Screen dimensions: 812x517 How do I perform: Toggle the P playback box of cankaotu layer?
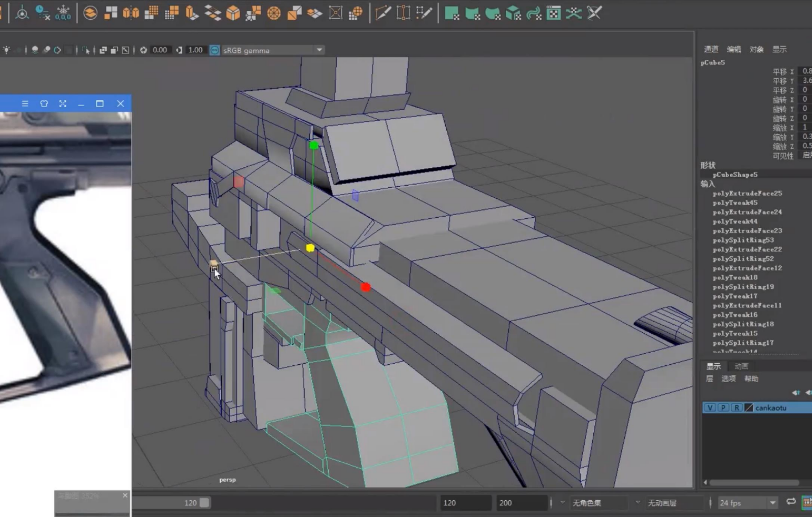pos(723,408)
